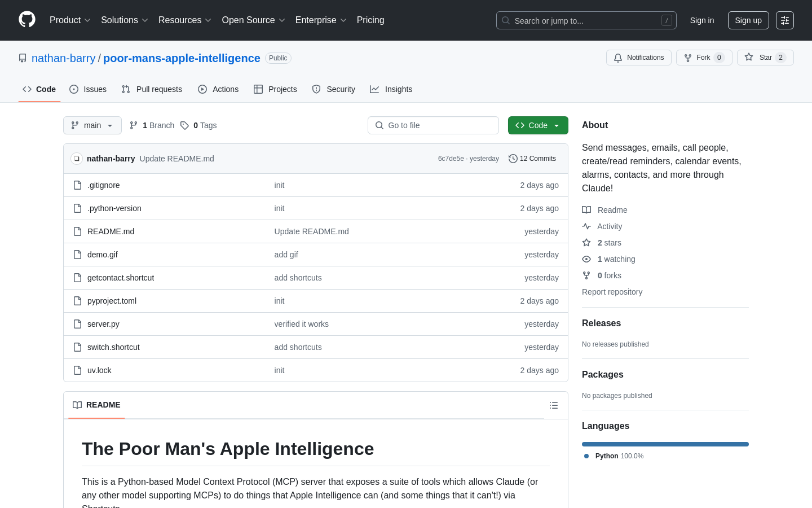
Task: Switch to the Issues tab
Action: coord(88,89)
